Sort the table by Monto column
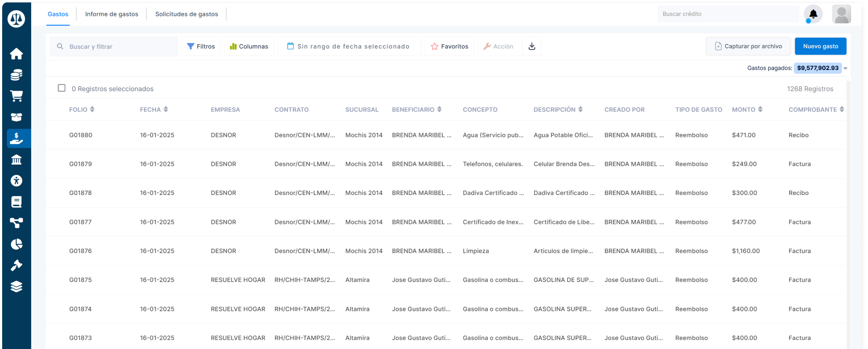This screenshot has height=349, width=868. tap(760, 109)
